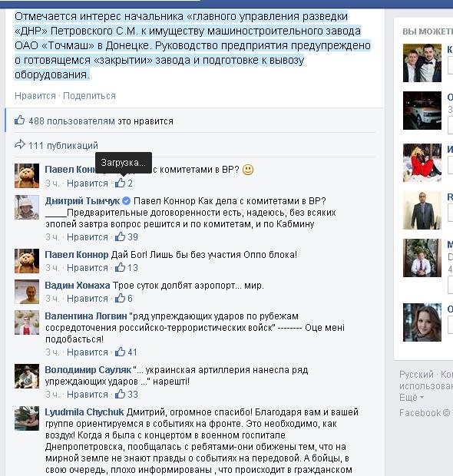Open 488 пользователям likes list
The width and height of the screenshot is (453, 476).
click(x=71, y=121)
